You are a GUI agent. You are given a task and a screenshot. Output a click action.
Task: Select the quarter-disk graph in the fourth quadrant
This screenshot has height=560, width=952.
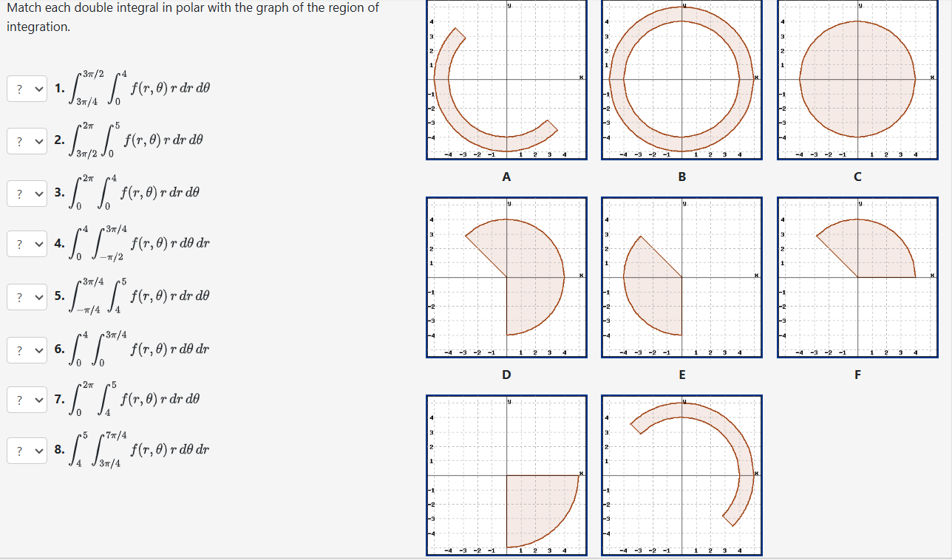[506, 475]
